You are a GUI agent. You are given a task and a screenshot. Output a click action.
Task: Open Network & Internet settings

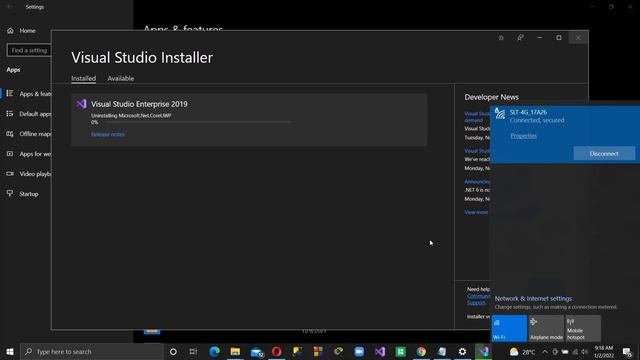click(x=533, y=298)
